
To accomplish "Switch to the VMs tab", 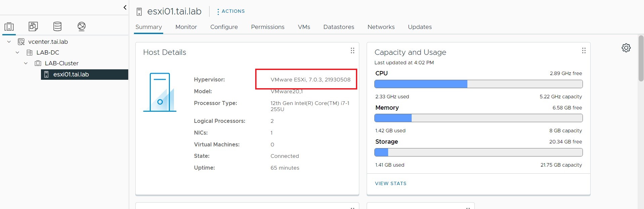I will pos(304,27).
